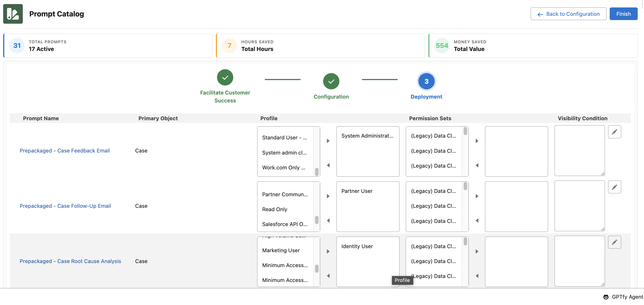Click profile list scrollbar in first row

(x=317, y=172)
